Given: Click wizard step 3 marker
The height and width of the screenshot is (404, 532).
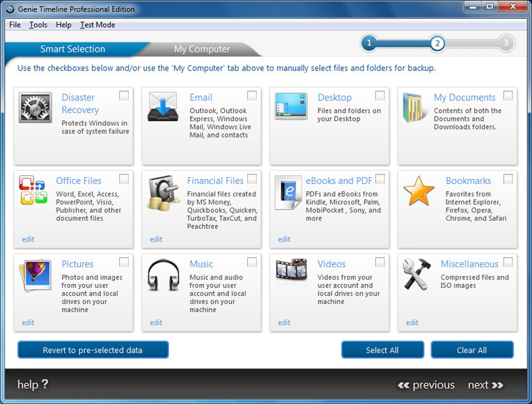Looking at the screenshot, I should pos(506,43).
